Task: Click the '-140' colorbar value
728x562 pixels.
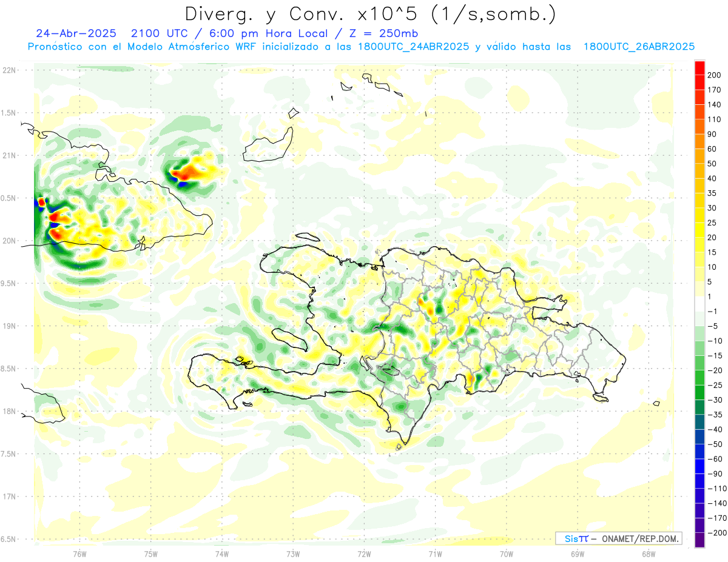Action: click(x=718, y=503)
